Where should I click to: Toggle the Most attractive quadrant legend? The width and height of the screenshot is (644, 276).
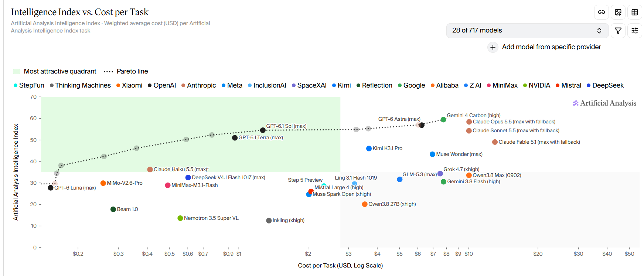[55, 71]
